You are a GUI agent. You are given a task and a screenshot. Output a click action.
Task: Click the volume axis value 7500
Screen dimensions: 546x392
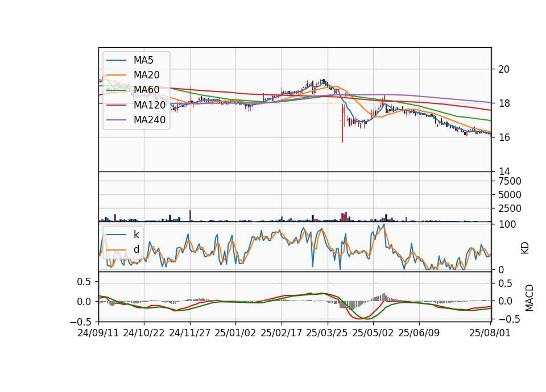coord(510,181)
